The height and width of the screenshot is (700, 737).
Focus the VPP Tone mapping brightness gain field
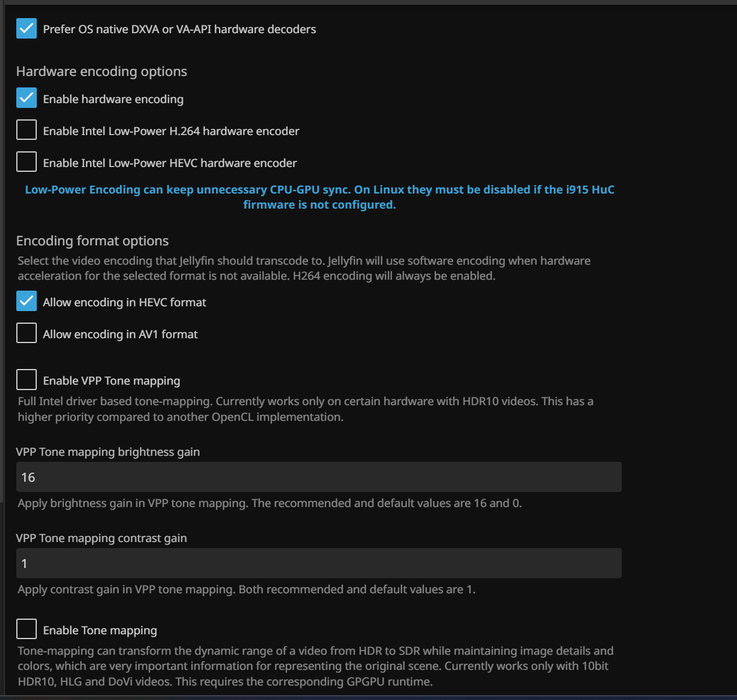coord(318,477)
